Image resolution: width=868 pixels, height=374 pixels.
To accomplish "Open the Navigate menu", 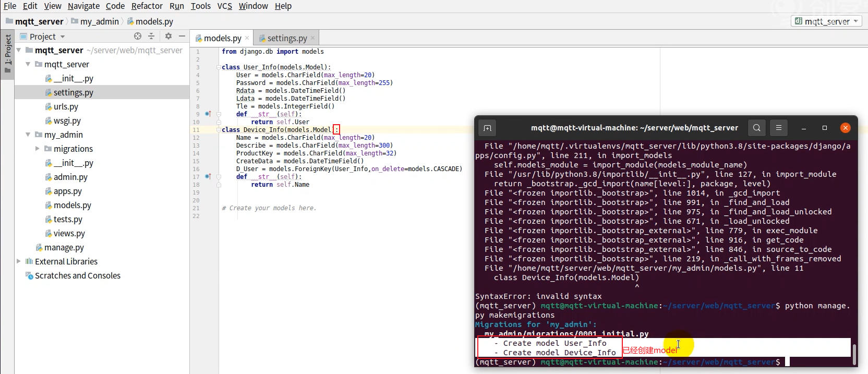I will [x=83, y=6].
